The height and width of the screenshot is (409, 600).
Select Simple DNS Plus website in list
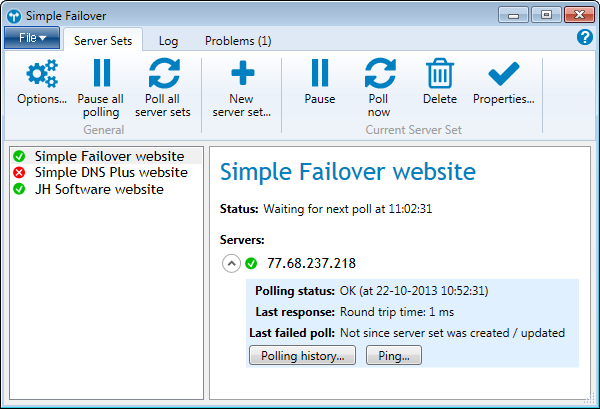coord(110,172)
